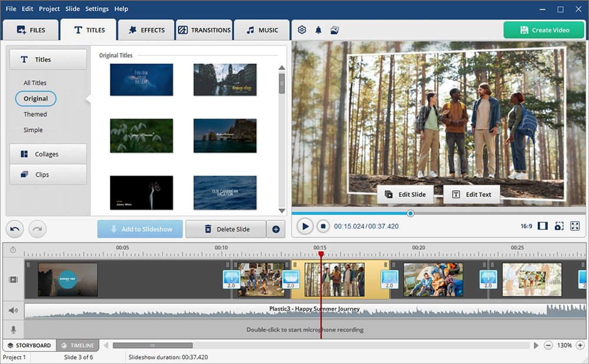Select the TITLES tab
This screenshot has height=364, width=589.
89,30
